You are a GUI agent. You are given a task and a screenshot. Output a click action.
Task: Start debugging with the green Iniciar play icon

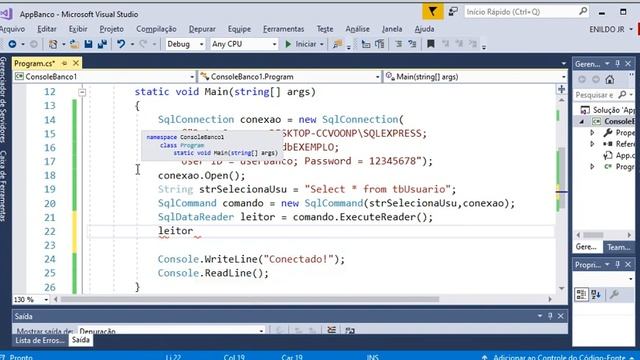click(x=288, y=44)
